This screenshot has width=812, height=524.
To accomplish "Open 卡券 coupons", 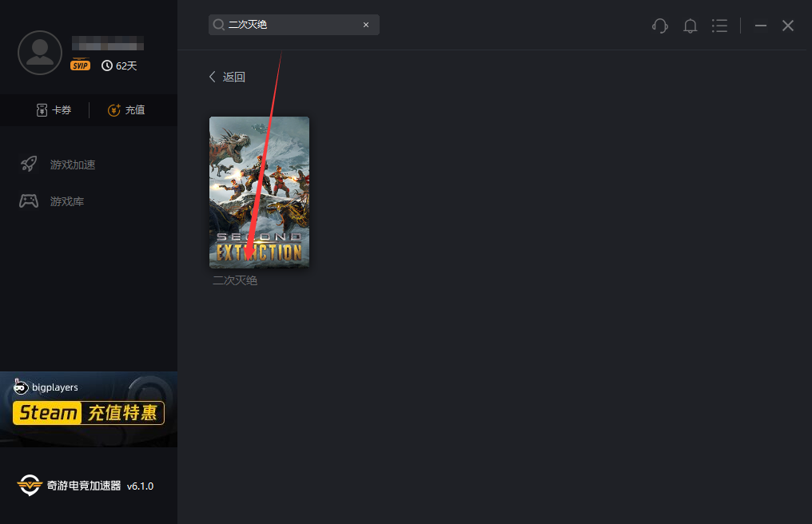I will pyautogui.click(x=54, y=110).
